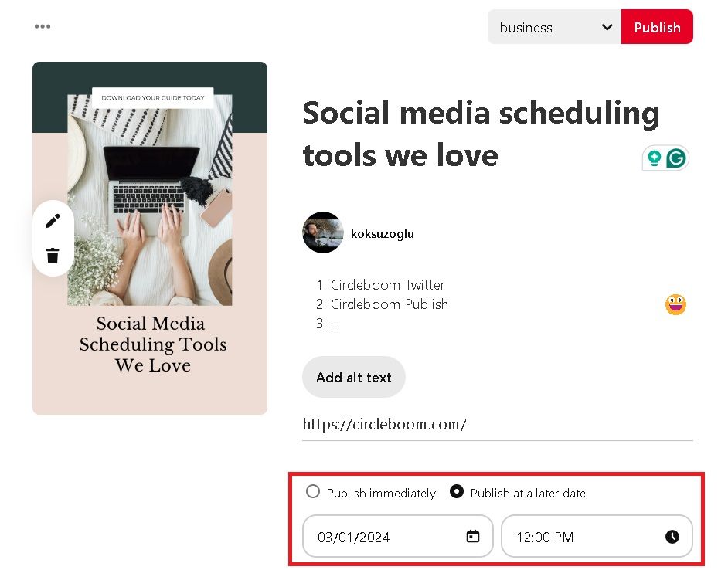Click the https://circleboom.com/ link
The height and width of the screenshot is (570, 728).
pyautogui.click(x=385, y=424)
